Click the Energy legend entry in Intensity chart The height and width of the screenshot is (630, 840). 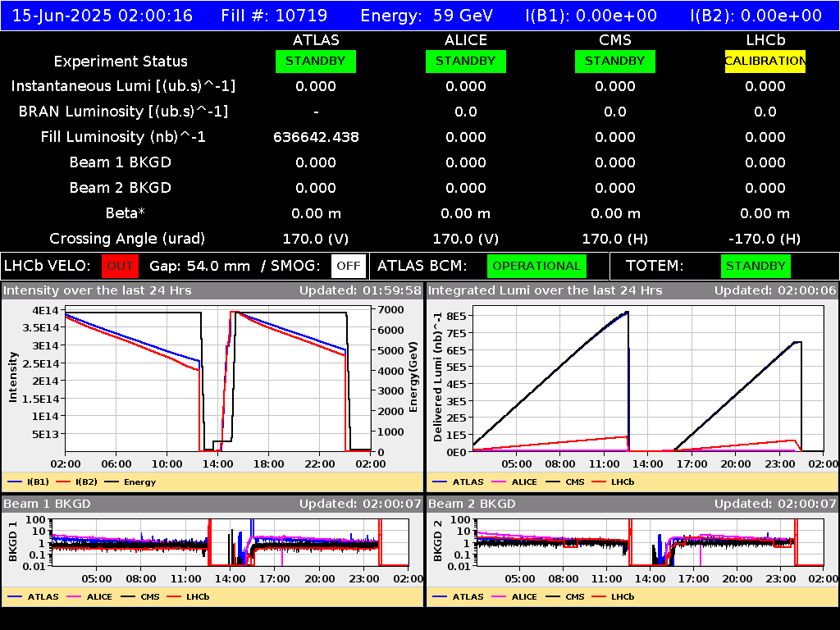130,482
